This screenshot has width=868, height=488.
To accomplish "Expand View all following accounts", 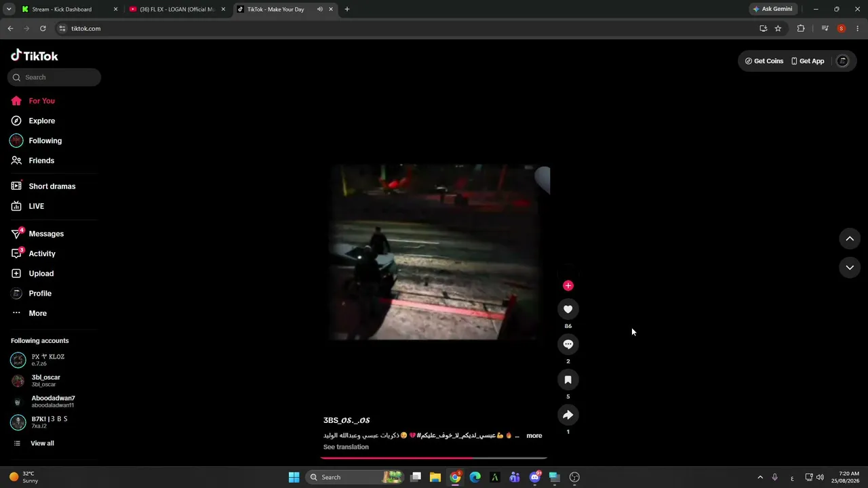I will (42, 443).
